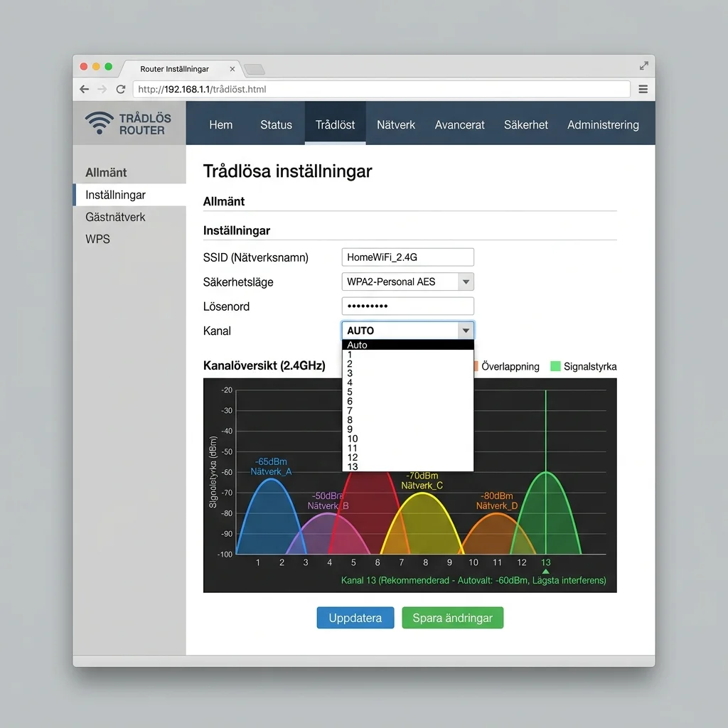This screenshot has width=728, height=728.
Task: Select Allmänt in the sidebar
Action: click(106, 173)
